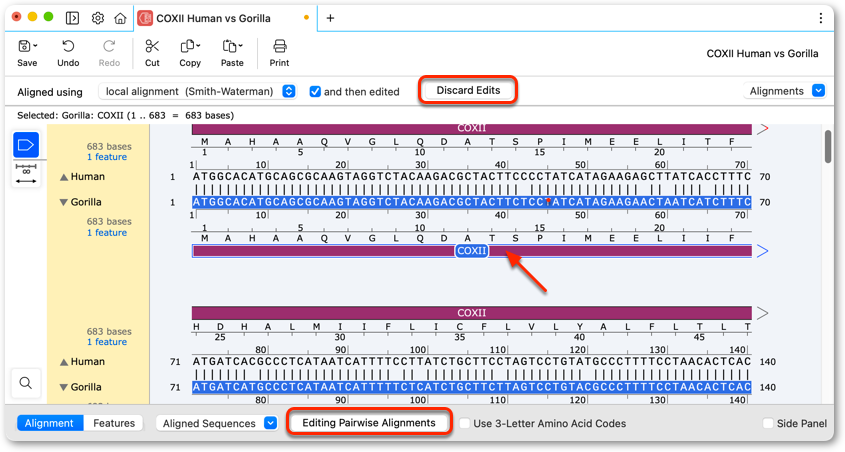Select the first Human COXII feature bar
Viewport: 845px width, 452px height.
pyautogui.click(x=472, y=129)
